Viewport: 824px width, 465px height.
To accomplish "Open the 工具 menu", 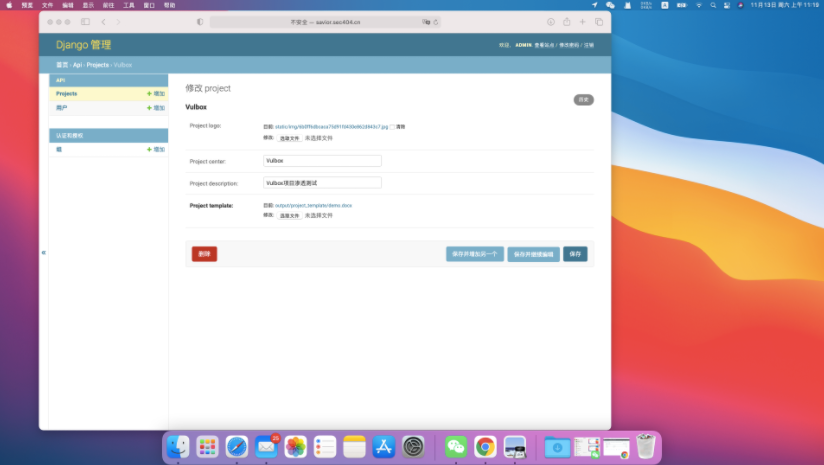I will click(129, 5).
